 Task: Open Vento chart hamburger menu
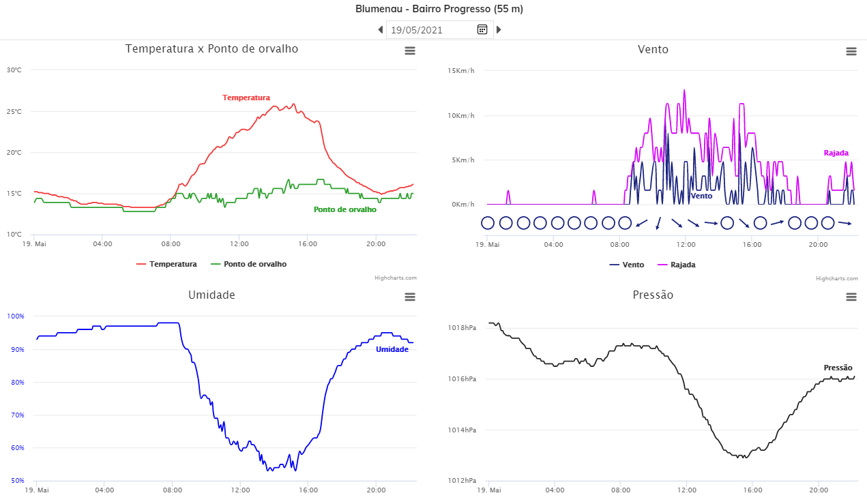click(851, 51)
